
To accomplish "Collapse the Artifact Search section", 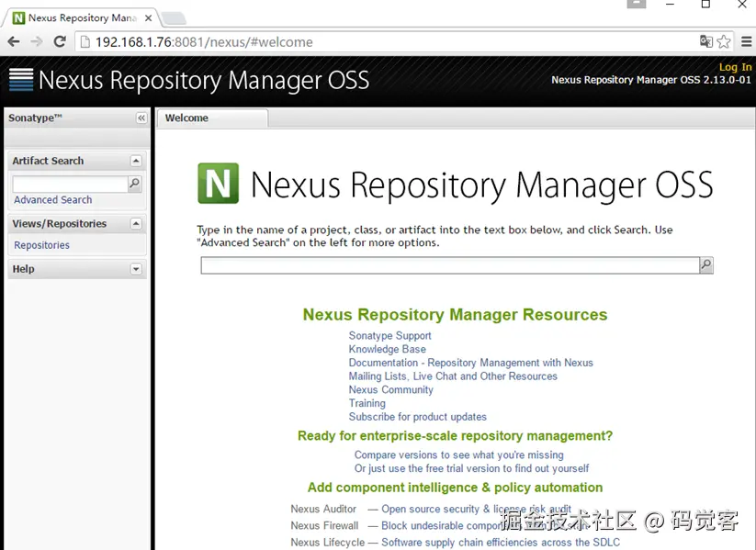I will [x=136, y=161].
